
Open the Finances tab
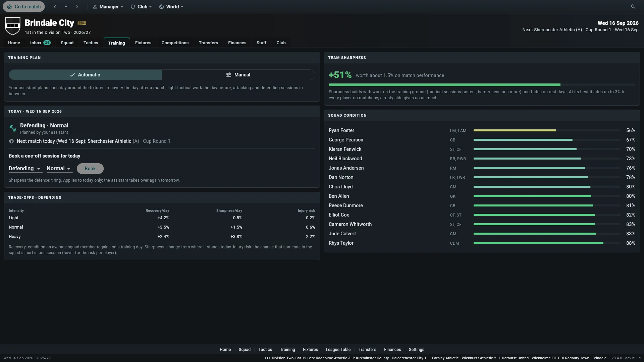[237, 43]
